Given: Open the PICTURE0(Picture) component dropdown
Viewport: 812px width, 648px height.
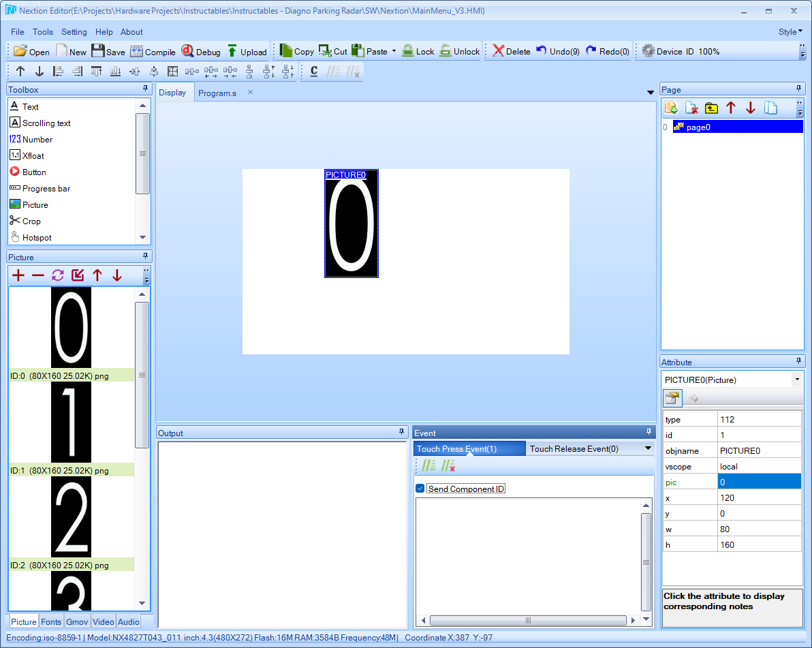Looking at the screenshot, I should pyautogui.click(x=797, y=380).
